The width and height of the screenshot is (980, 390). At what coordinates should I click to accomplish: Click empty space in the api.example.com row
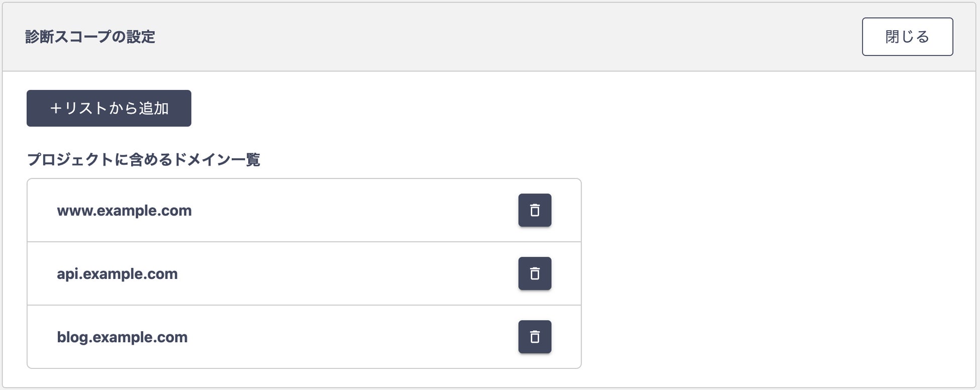[352, 274]
